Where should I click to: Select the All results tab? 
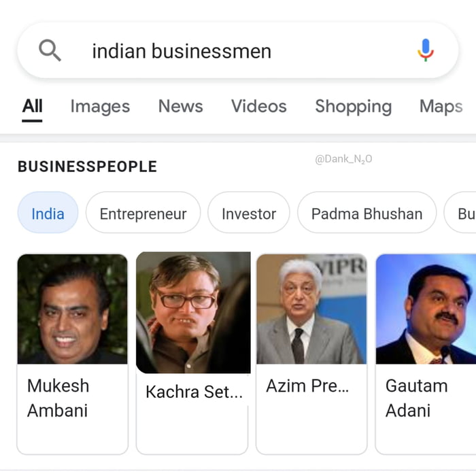[32, 107]
